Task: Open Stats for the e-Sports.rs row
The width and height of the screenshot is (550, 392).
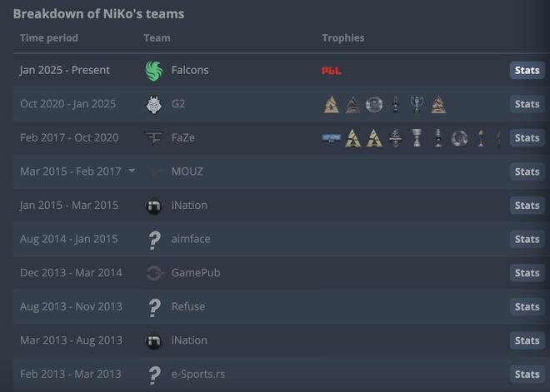Action: coord(527,375)
